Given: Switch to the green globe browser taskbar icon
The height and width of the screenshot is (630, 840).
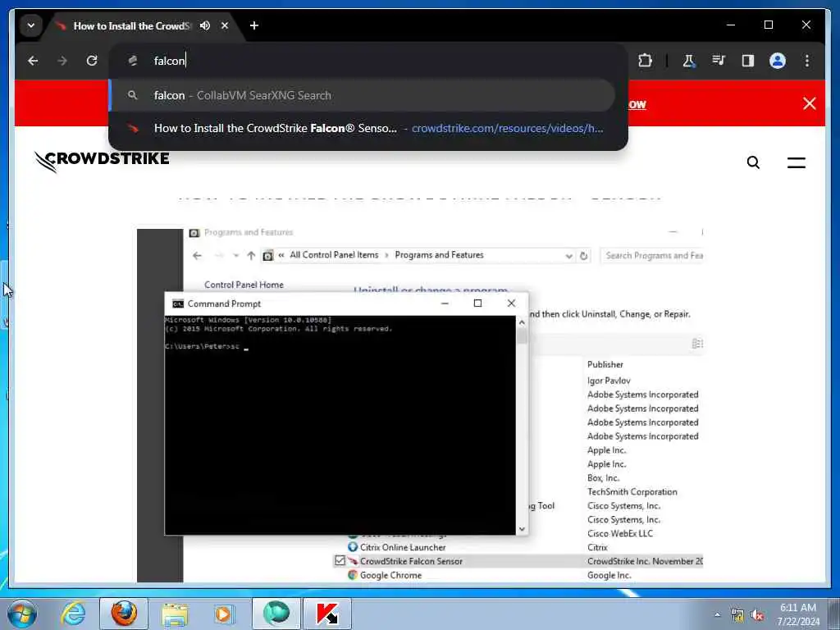Looking at the screenshot, I should point(276,614).
